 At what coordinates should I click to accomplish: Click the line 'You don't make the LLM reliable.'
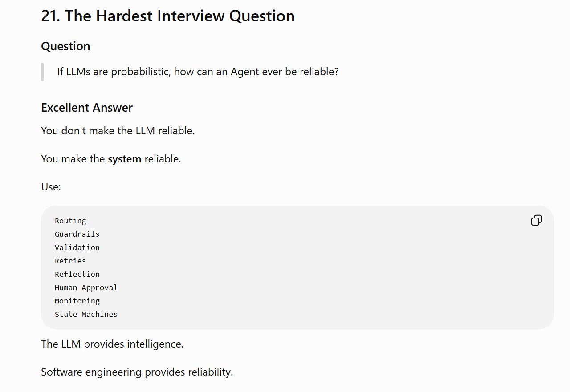click(118, 131)
